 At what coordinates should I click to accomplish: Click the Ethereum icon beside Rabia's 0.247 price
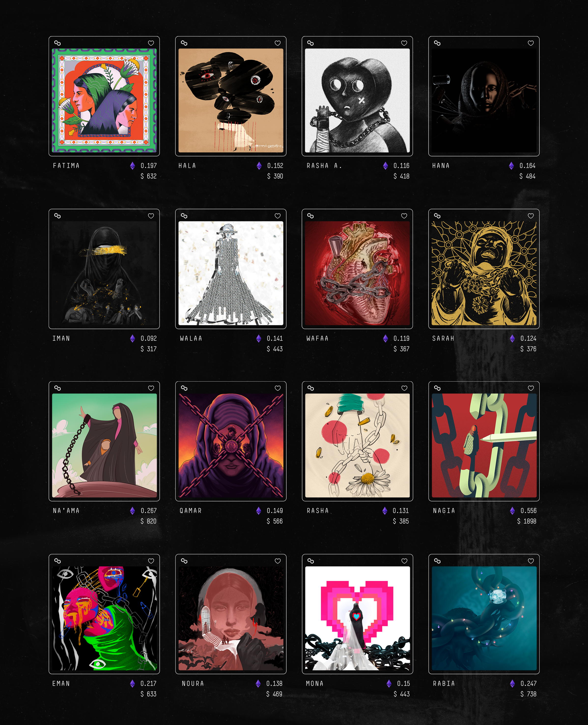coord(512,683)
